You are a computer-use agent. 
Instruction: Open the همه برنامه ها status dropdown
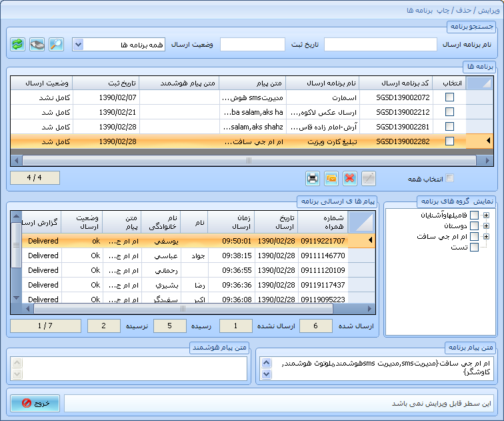(78, 45)
